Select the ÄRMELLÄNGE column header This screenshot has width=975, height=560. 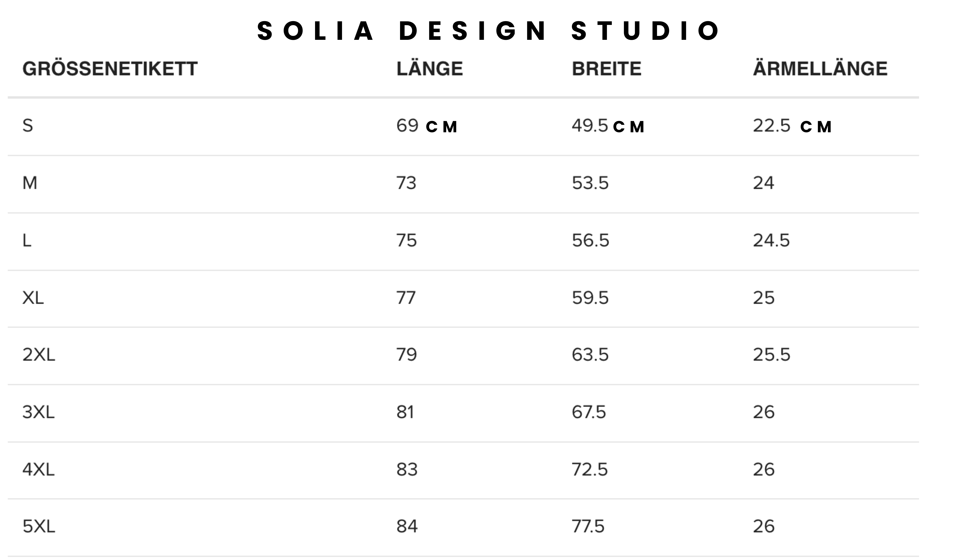pos(820,68)
